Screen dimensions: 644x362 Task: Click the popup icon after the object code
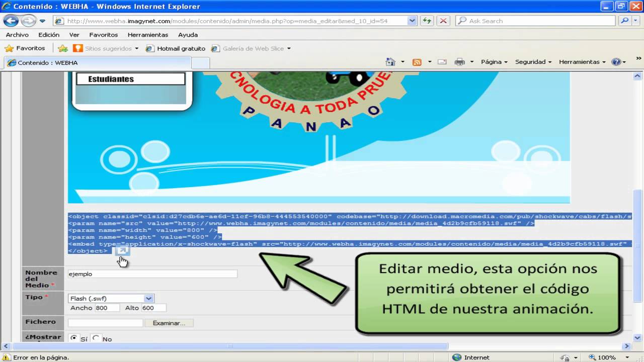[122, 250]
